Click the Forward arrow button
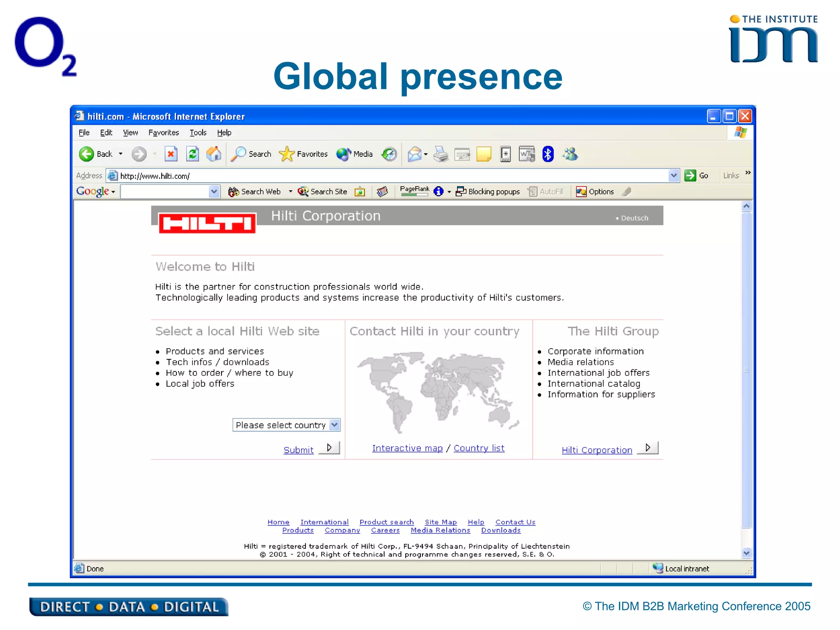 point(139,154)
